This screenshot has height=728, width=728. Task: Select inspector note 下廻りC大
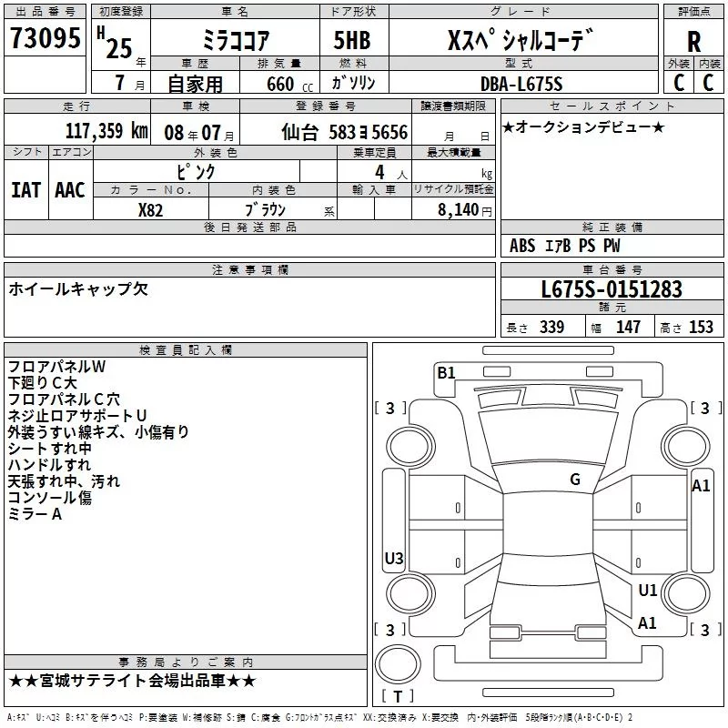pyautogui.click(x=42, y=382)
